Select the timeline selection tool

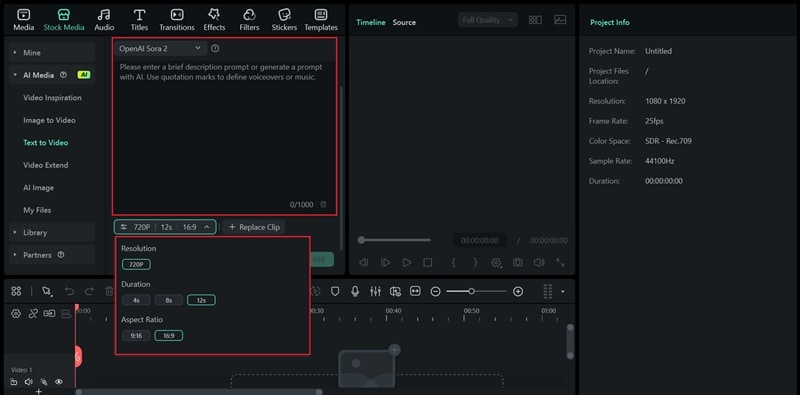46,291
